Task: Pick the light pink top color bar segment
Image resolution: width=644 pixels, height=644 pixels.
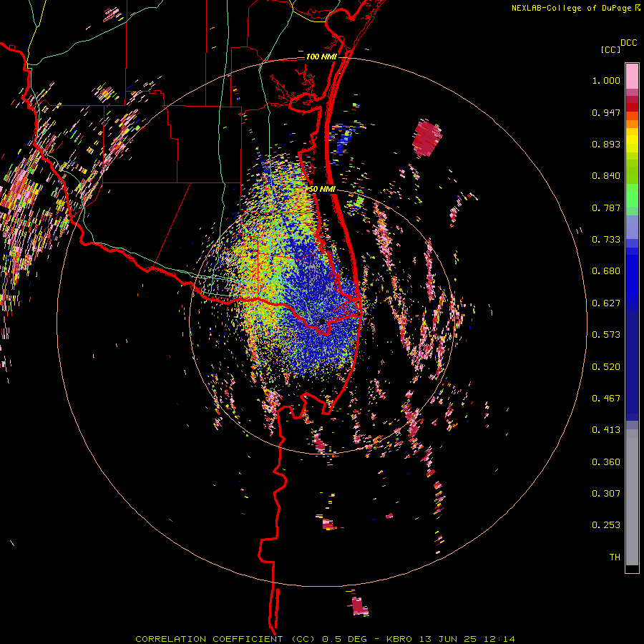Action: pos(632,76)
